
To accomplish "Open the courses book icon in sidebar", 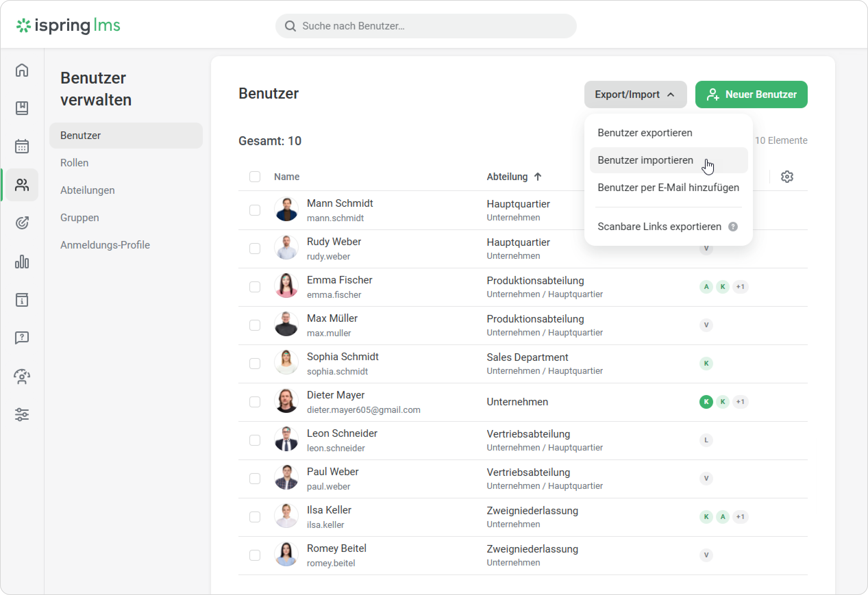I will [22, 108].
